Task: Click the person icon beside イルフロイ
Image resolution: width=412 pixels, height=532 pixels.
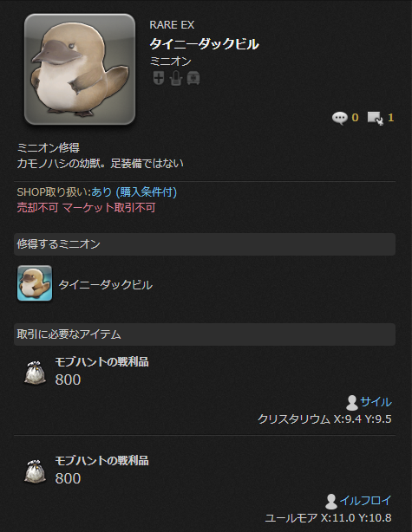Action: pyautogui.click(x=331, y=502)
